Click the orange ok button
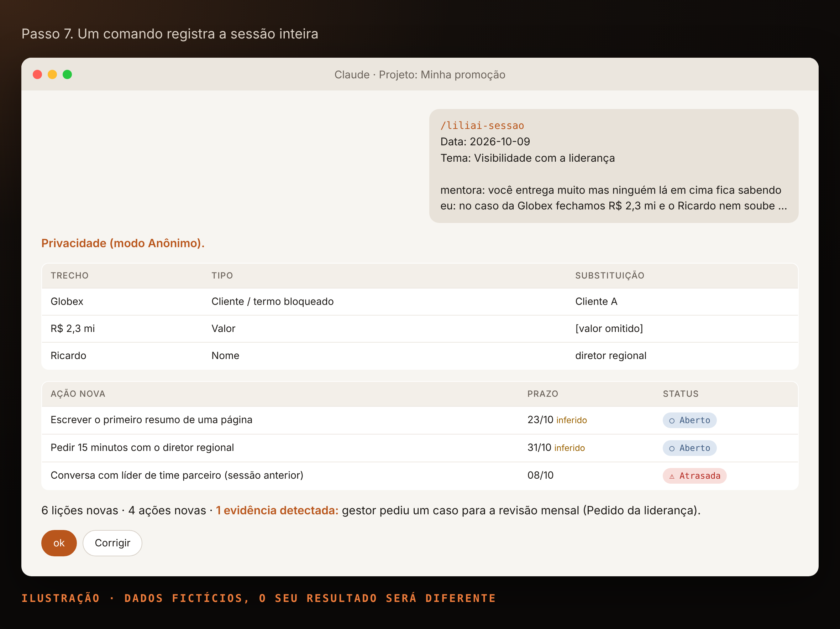This screenshot has width=840, height=629. [x=59, y=543]
